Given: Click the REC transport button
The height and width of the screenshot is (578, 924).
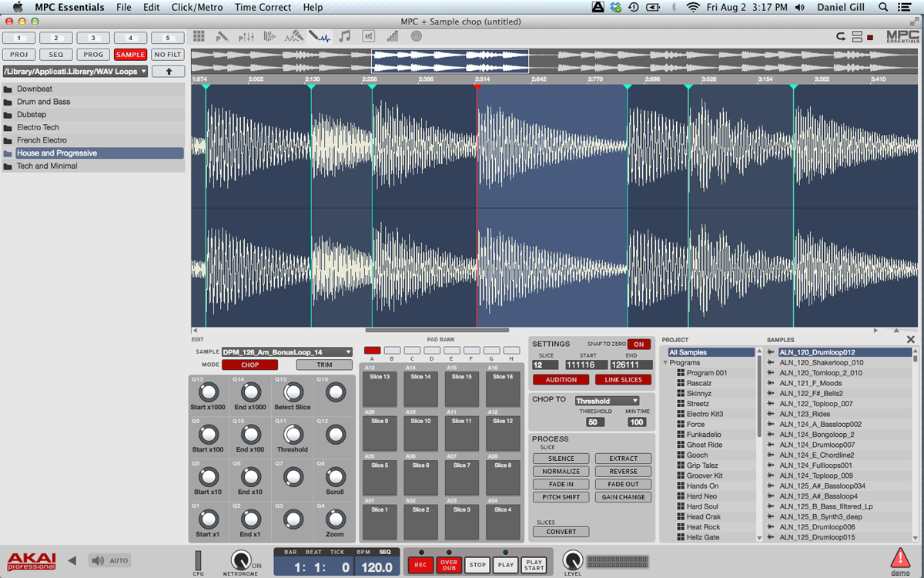Looking at the screenshot, I should tap(420, 565).
